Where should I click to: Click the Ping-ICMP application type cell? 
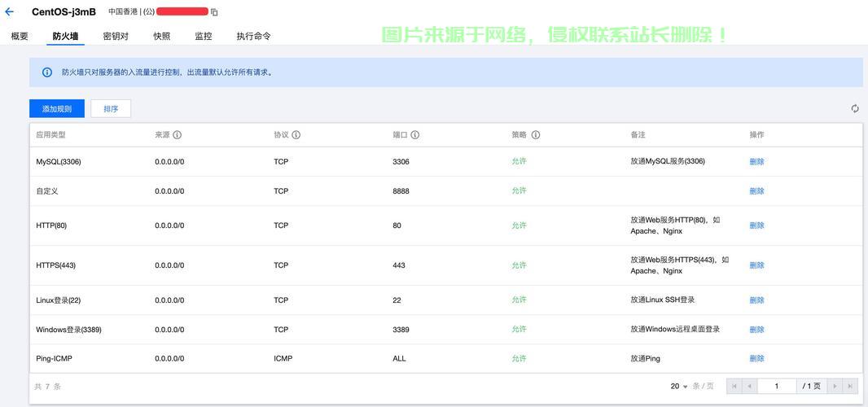(55, 358)
